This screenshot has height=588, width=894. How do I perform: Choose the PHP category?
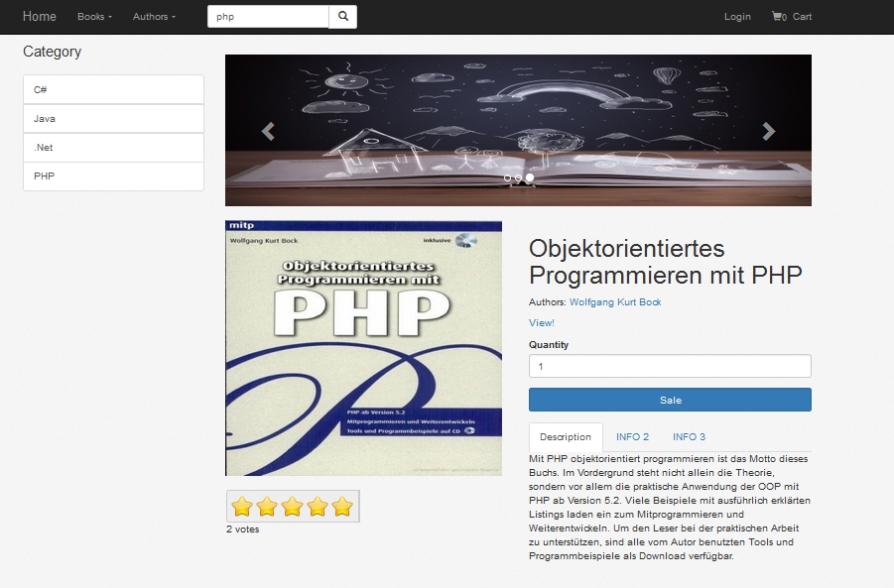click(113, 176)
